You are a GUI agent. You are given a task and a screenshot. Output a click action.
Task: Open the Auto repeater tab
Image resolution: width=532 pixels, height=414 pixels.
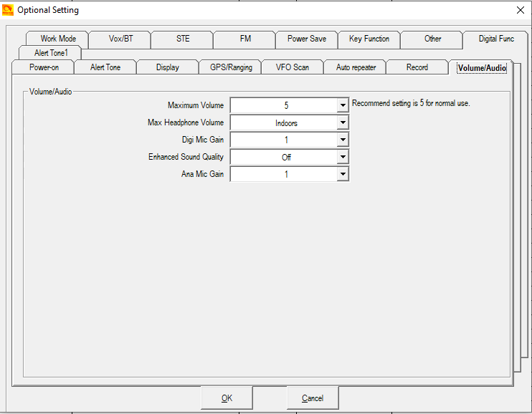356,67
